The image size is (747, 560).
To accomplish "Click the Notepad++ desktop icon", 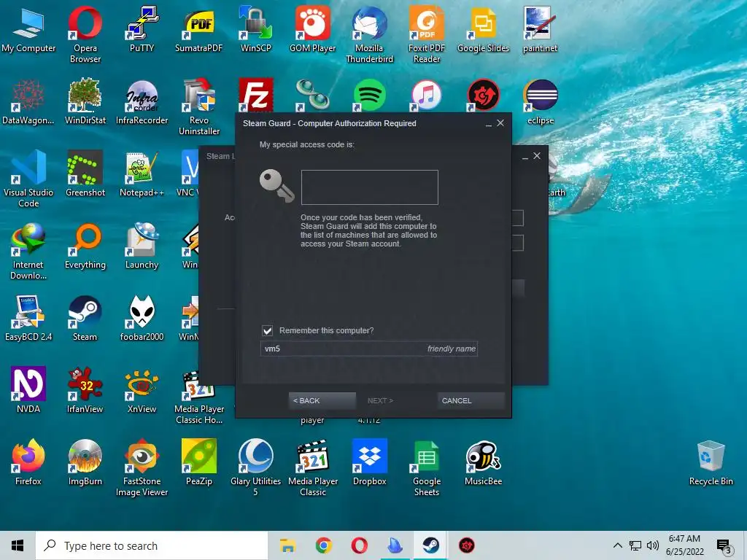I will [142, 174].
